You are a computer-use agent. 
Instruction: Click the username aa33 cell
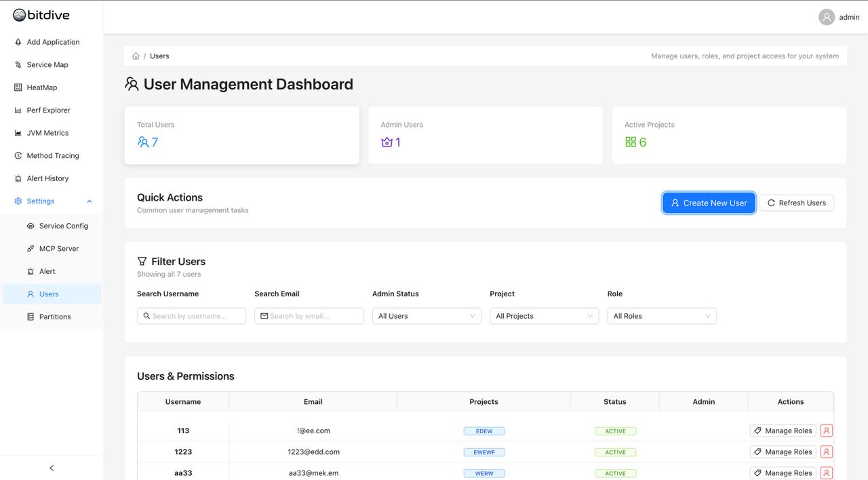[x=183, y=473]
